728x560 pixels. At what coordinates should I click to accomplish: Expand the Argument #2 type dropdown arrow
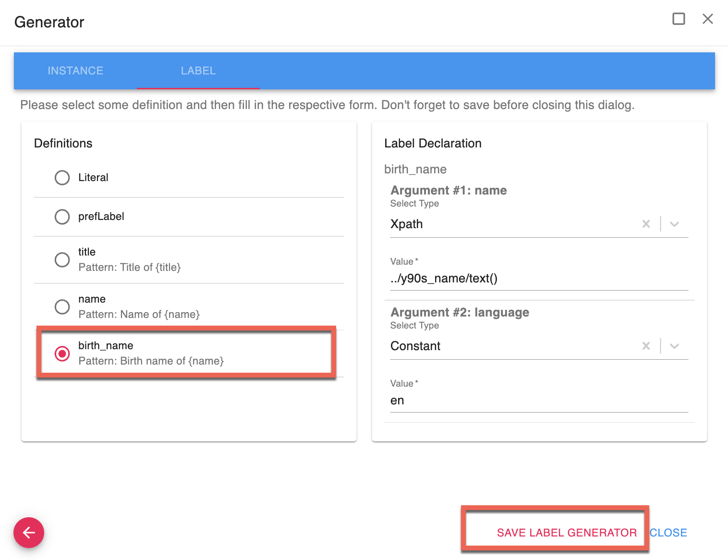(674, 346)
